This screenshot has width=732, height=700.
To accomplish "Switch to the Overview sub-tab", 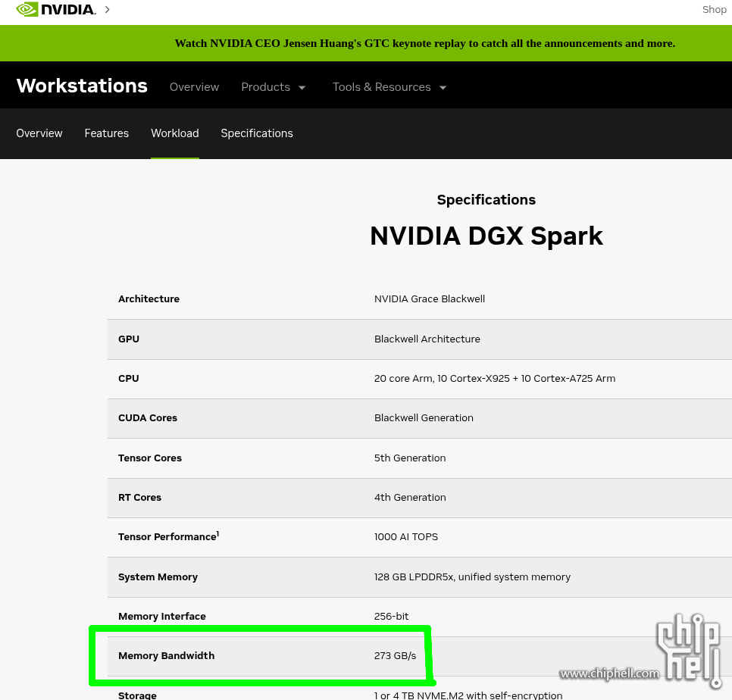I will pos(39,133).
